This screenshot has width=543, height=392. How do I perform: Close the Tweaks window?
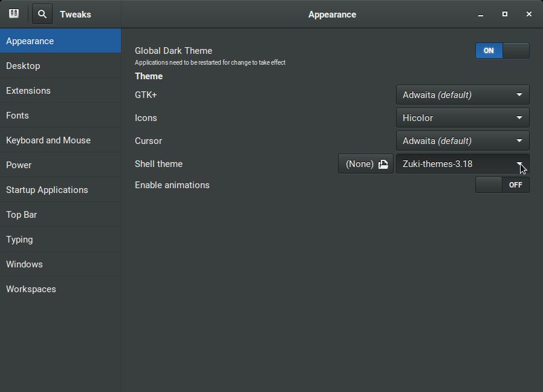pos(529,14)
